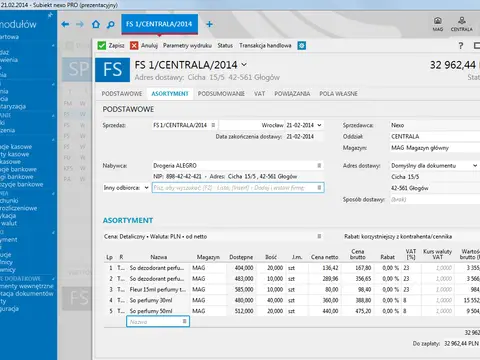480x360 pixels.
Task: Expand FS 1/CENTRALA/2014 title dropdown
Action: [x=244, y=64]
